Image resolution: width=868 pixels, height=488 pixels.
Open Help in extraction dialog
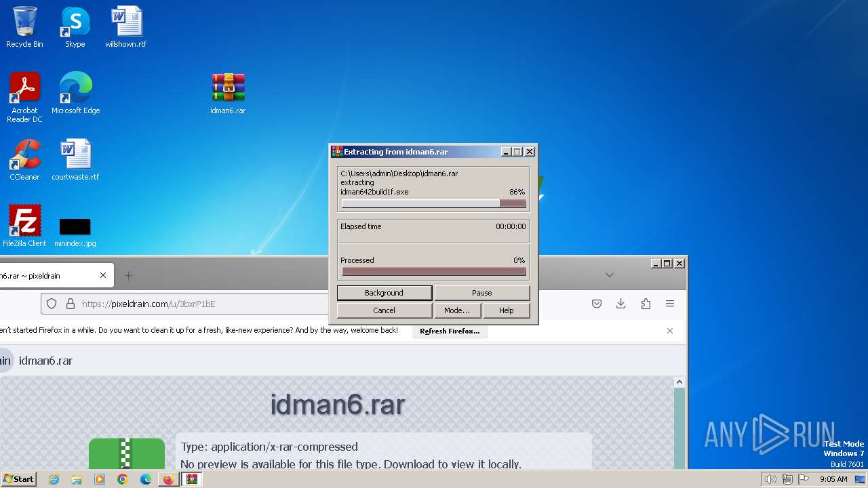pos(507,310)
